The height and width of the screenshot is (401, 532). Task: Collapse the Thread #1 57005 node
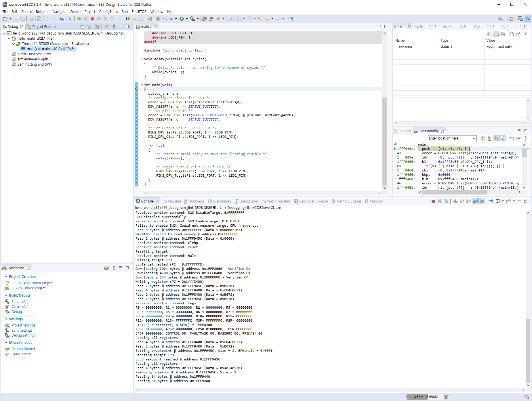[14, 44]
